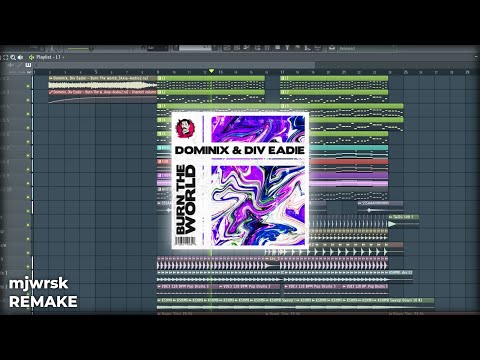Mute the track with the Channel volume automation

tap(28, 100)
